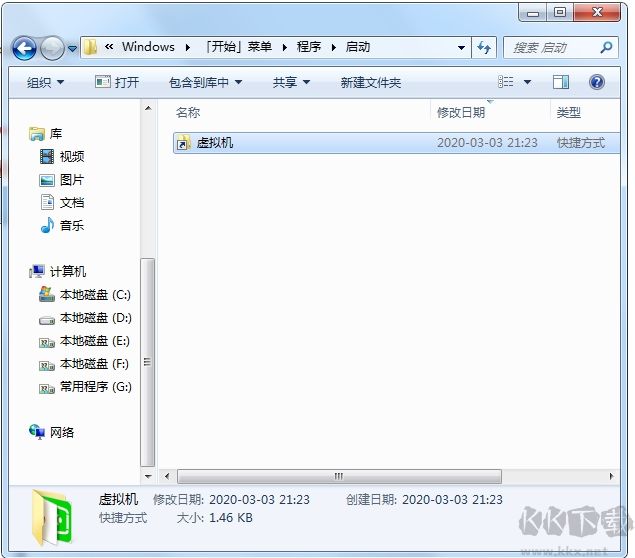Change view with the view icon
Screen dimensions: 635x558
tap(505, 82)
